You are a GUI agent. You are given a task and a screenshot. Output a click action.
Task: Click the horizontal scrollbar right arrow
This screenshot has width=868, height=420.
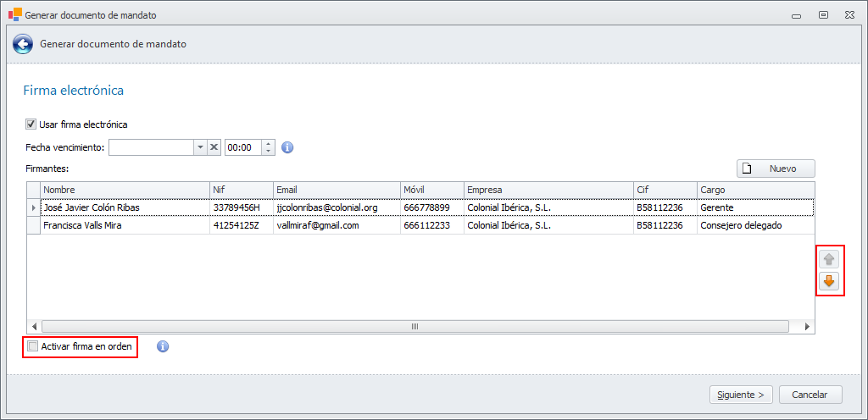807,326
